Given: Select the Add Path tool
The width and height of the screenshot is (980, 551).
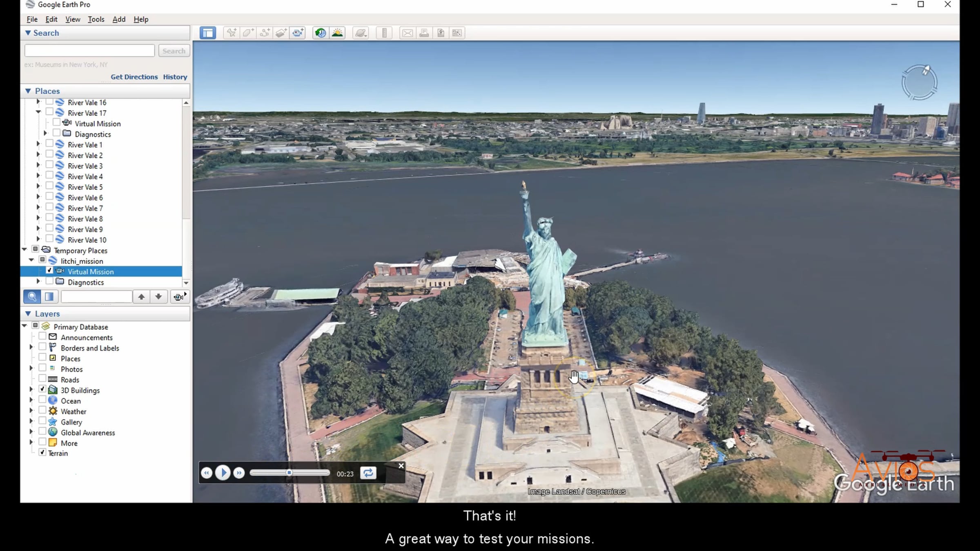Looking at the screenshot, I should point(265,33).
